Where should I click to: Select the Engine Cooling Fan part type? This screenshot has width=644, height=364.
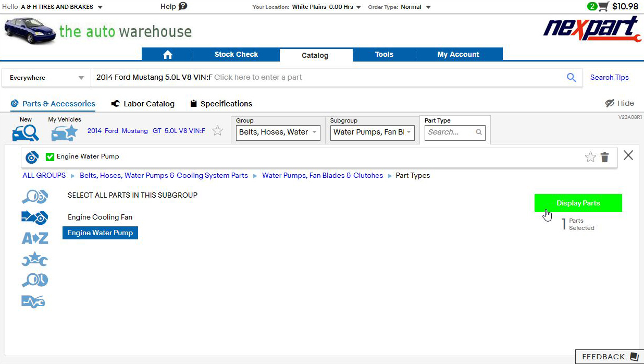pos(100,217)
